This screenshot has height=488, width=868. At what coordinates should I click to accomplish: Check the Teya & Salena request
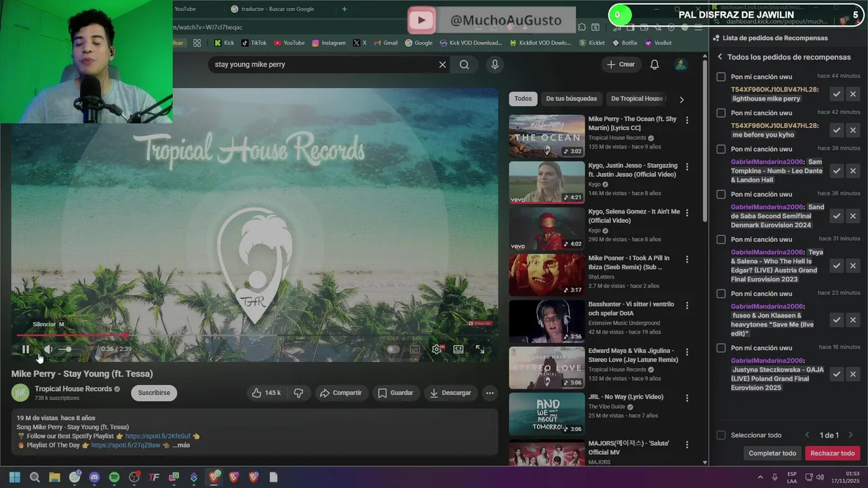click(x=721, y=239)
